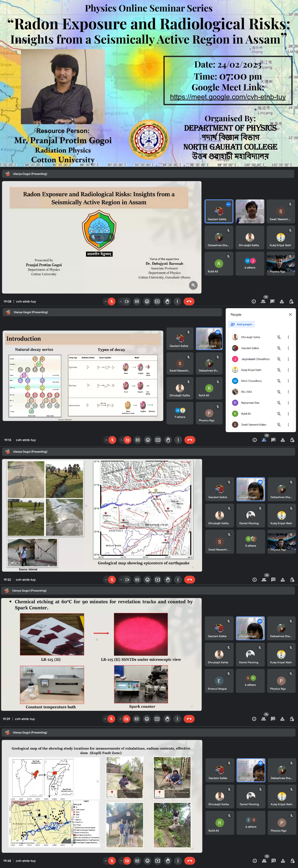Click the mute icon next to RAJ DAS

pyautogui.click(x=278, y=392)
